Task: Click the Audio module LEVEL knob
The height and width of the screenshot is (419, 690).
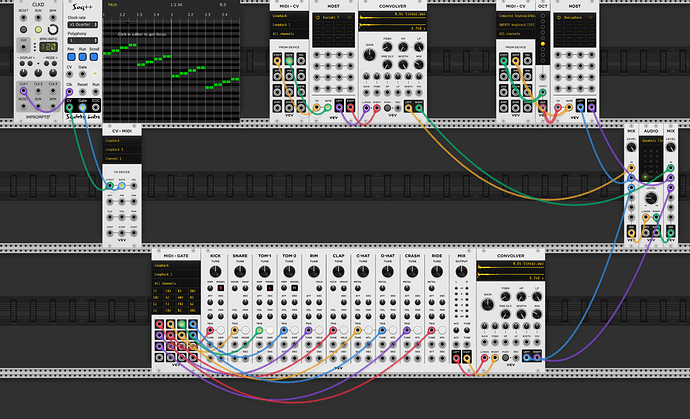Action: 651,198
